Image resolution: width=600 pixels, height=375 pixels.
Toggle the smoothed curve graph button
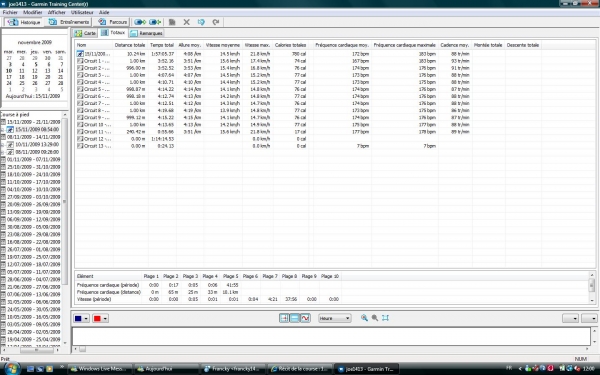coord(305,318)
